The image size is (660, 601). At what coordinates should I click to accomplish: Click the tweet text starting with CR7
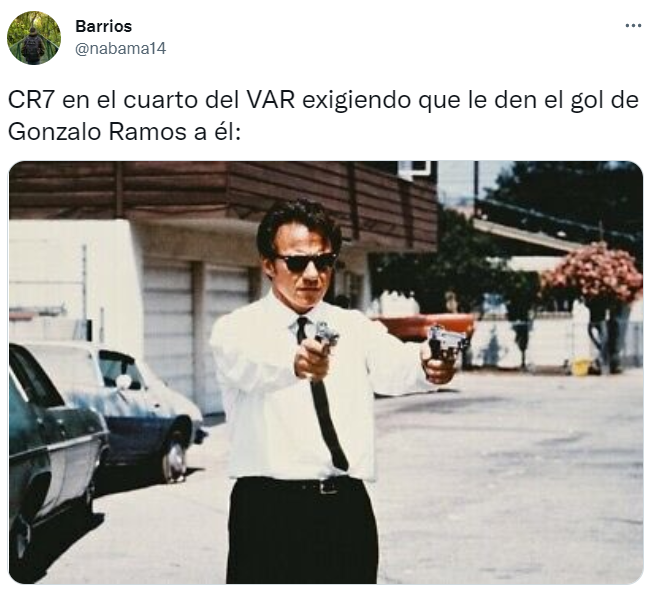coord(323,116)
